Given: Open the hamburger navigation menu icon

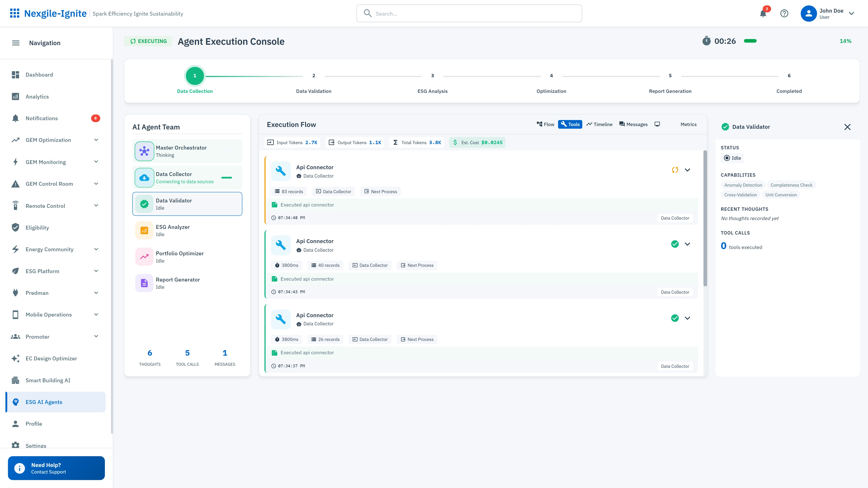Looking at the screenshot, I should (16, 43).
